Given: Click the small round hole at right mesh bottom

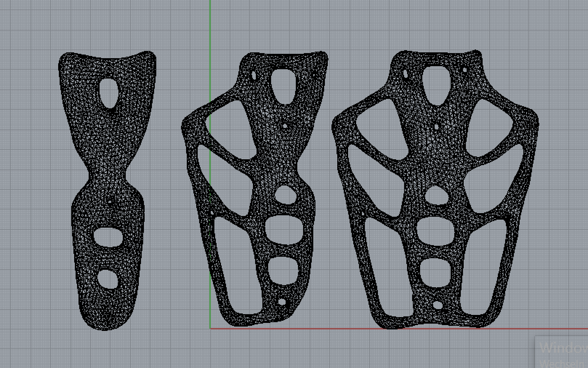Looking at the screenshot, I should (438, 305).
